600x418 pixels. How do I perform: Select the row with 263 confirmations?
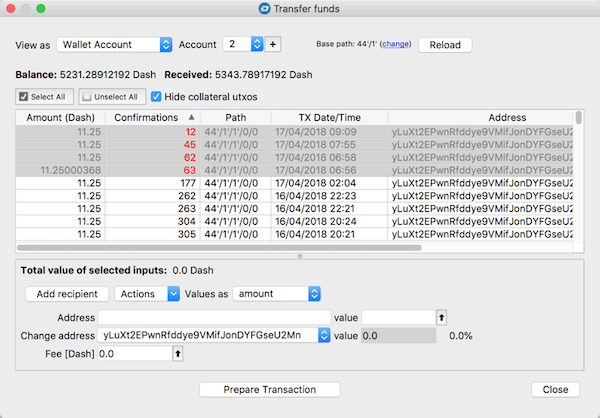(x=294, y=209)
